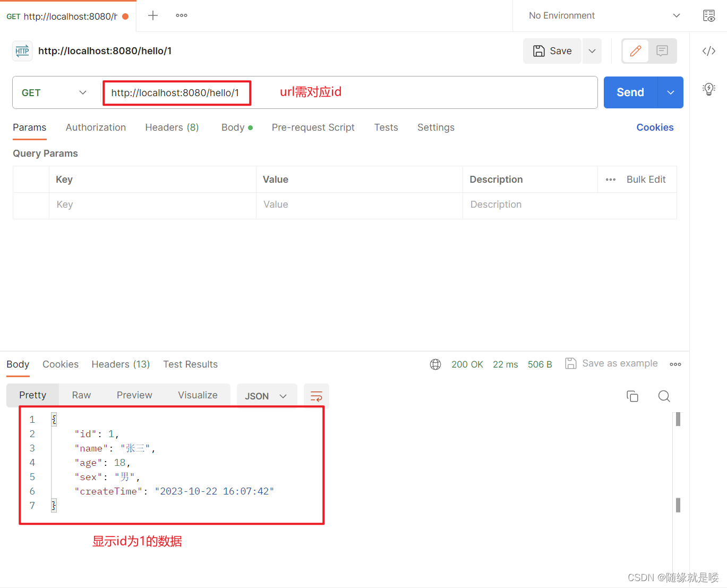Search within response using magnifier icon

click(x=664, y=396)
